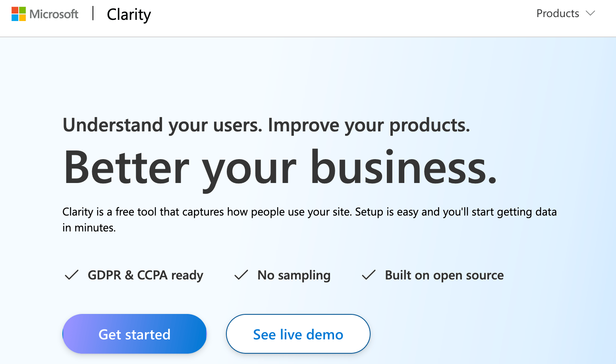Click the Microsoft wordmark text
Viewport: 616px width, 364px height.
coord(54,14)
